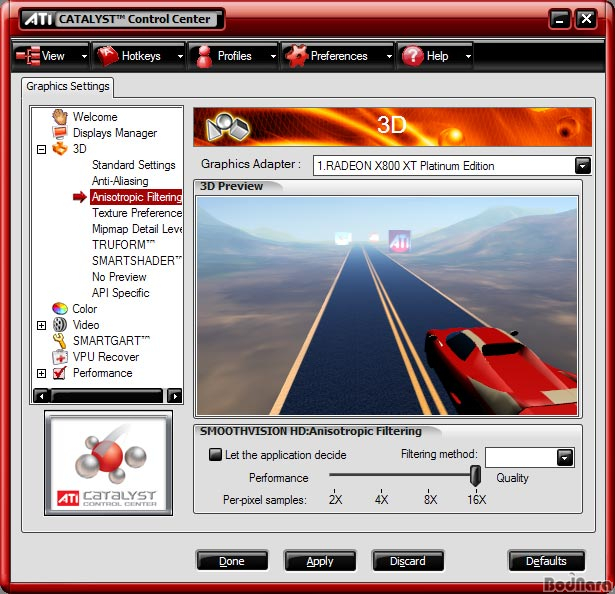615x594 pixels.
Task: Select the Graphics Settings tab
Action: coord(68,86)
